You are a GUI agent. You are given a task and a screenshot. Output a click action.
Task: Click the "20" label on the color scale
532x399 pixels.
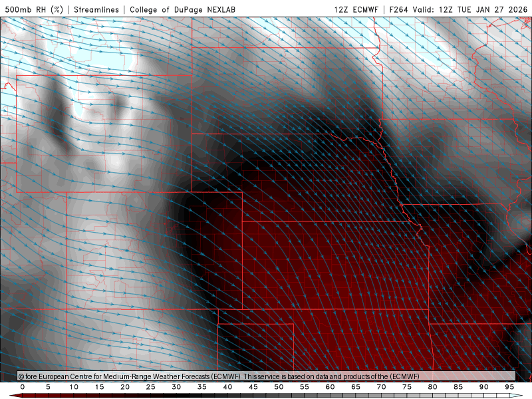[125, 387]
